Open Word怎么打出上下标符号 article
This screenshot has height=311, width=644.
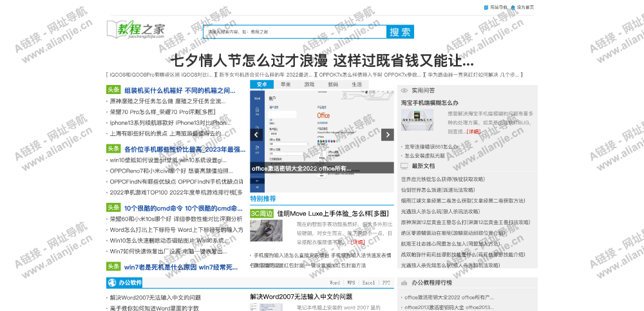click(x=176, y=230)
